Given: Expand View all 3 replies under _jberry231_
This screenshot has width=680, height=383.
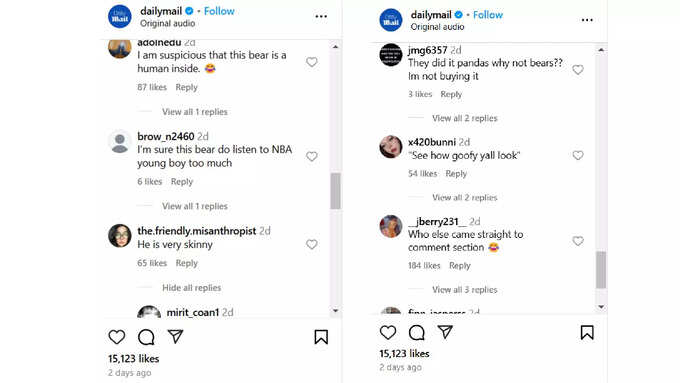Looking at the screenshot, I should pos(464,289).
